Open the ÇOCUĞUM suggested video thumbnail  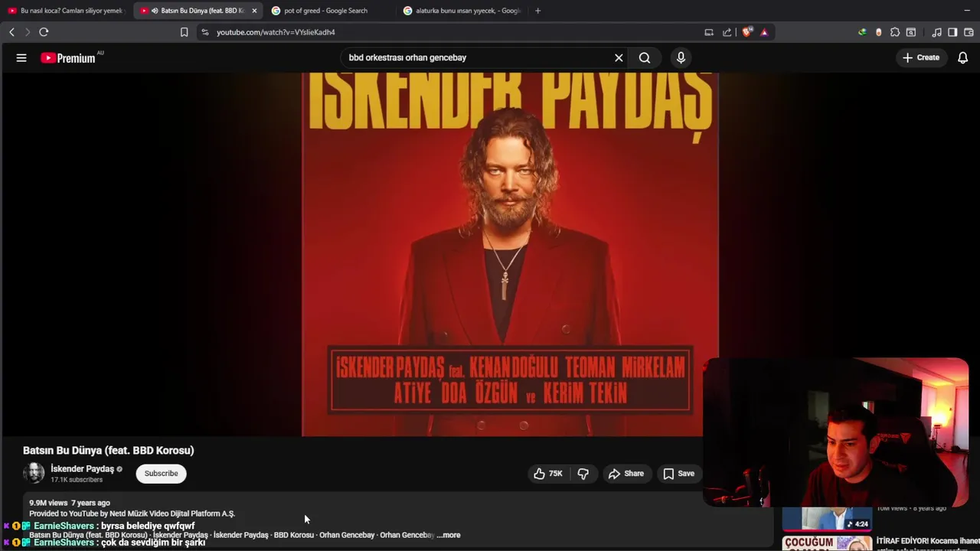[827, 543]
